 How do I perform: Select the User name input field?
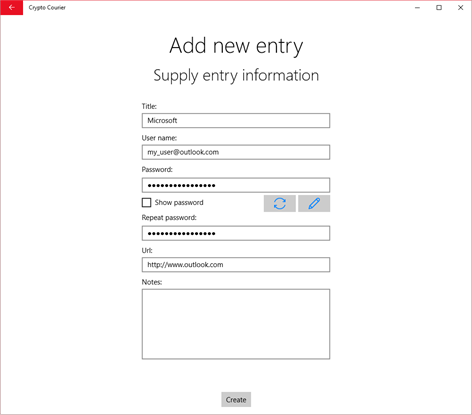coord(236,152)
